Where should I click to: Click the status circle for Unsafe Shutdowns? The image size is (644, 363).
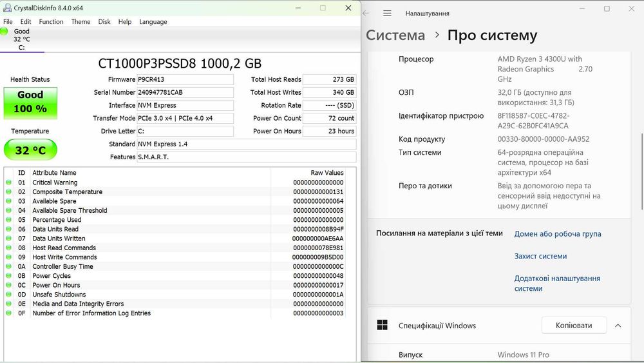coord(9,295)
